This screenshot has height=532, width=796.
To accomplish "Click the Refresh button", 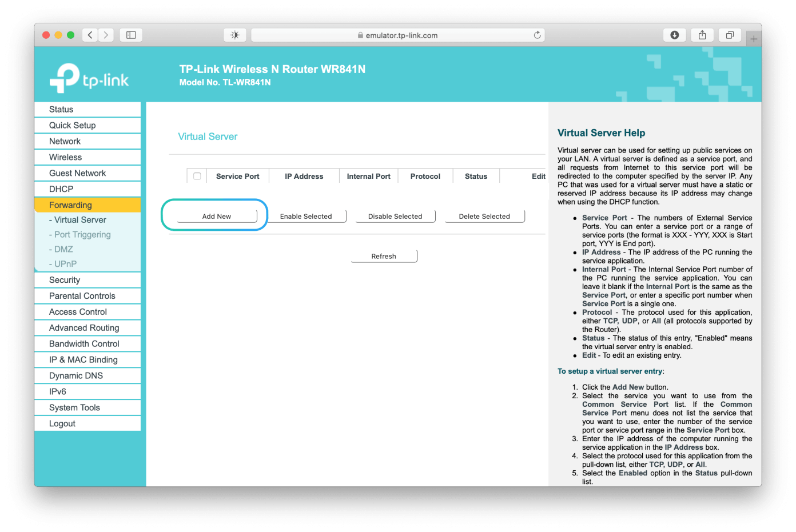I will [x=384, y=257].
